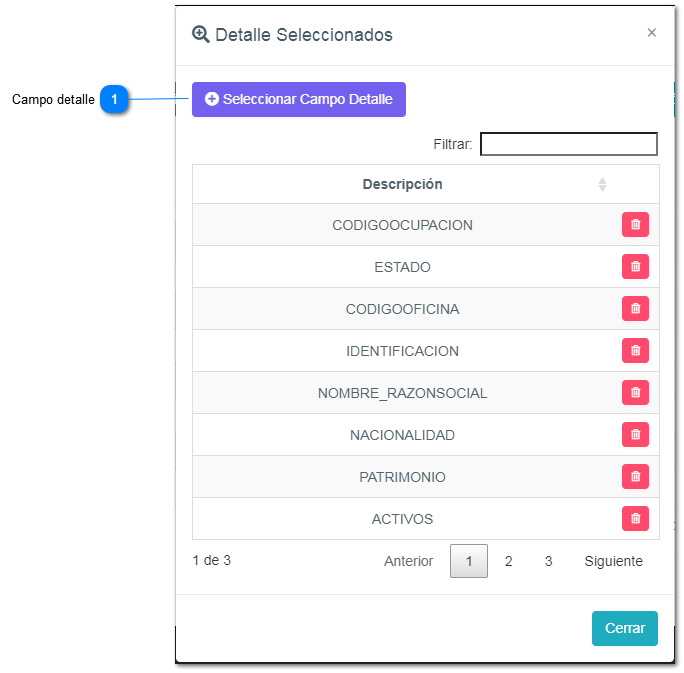Sort by the Descripción column arrows
Viewport: 684px width, 673px height.
pos(602,184)
